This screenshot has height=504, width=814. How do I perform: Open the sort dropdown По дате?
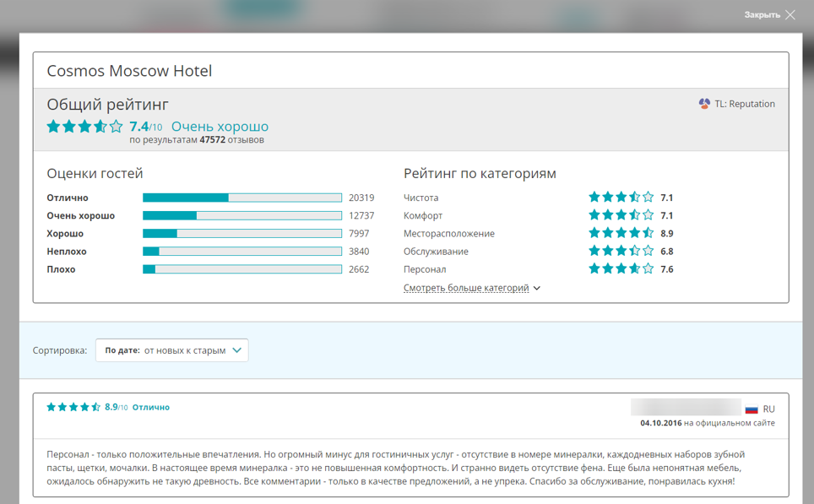[171, 350]
